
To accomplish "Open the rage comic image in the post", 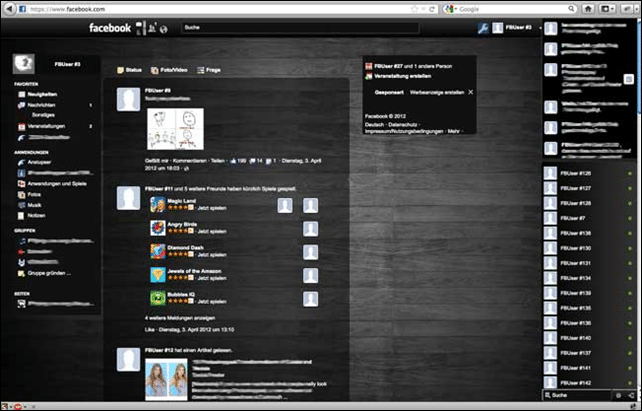I will tap(175, 129).
